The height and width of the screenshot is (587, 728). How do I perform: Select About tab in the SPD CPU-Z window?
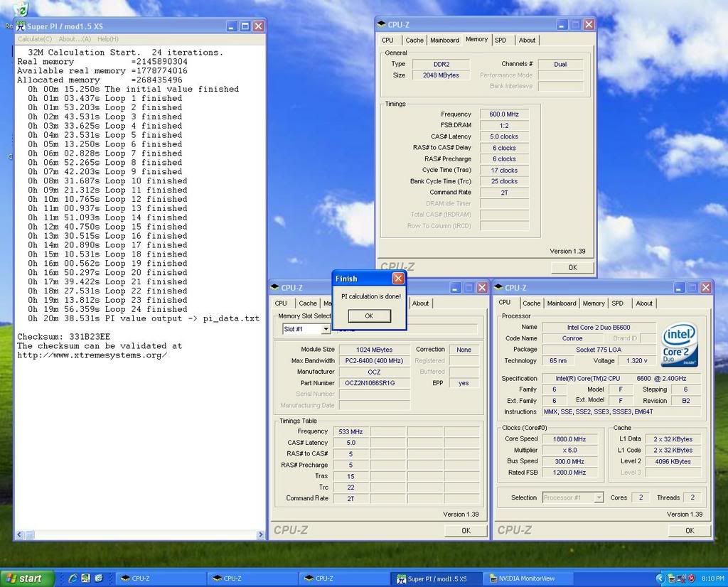tap(420, 303)
